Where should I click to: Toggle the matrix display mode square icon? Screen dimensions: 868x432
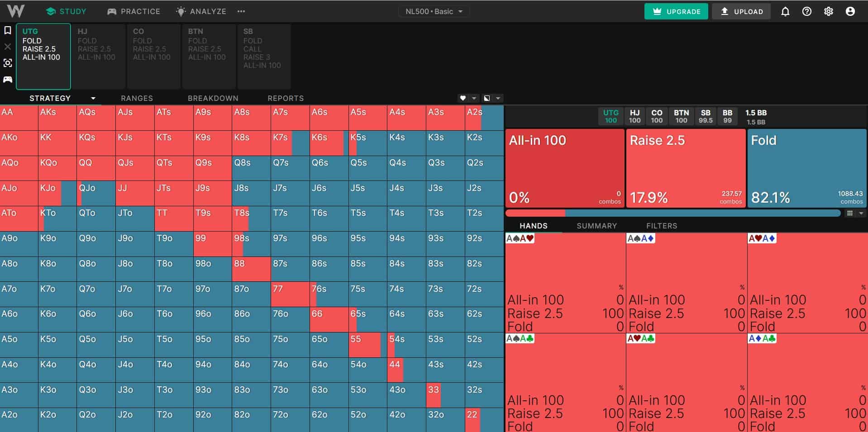[487, 98]
